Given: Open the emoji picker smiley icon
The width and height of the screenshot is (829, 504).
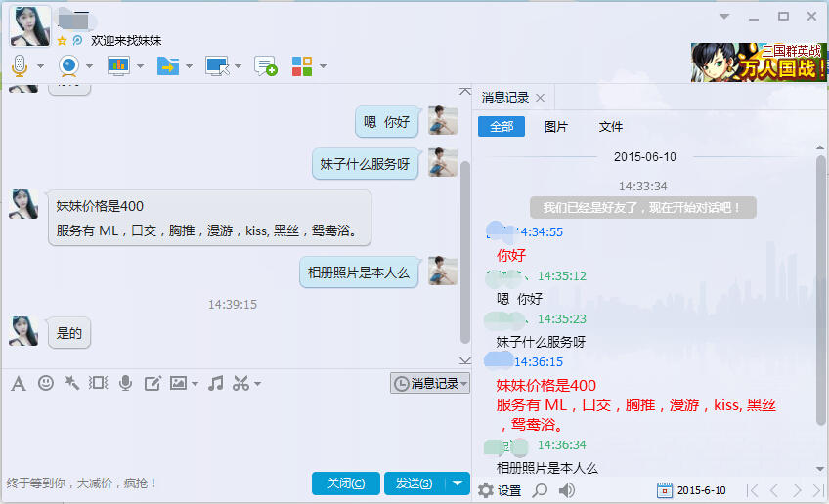Looking at the screenshot, I should pos(46,383).
